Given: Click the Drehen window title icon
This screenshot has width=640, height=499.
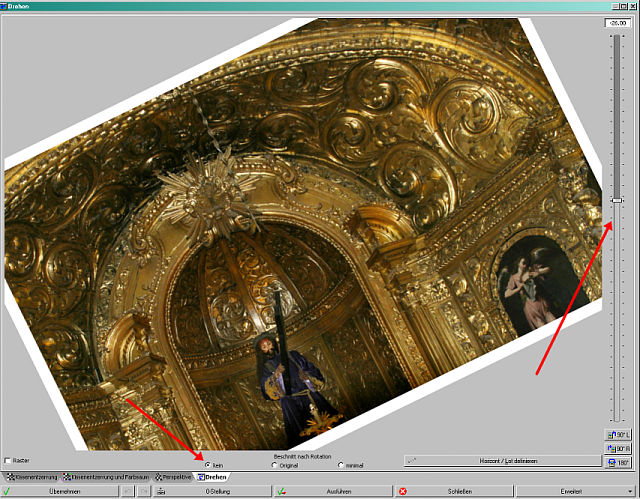Looking at the screenshot, I should tap(4, 6).
